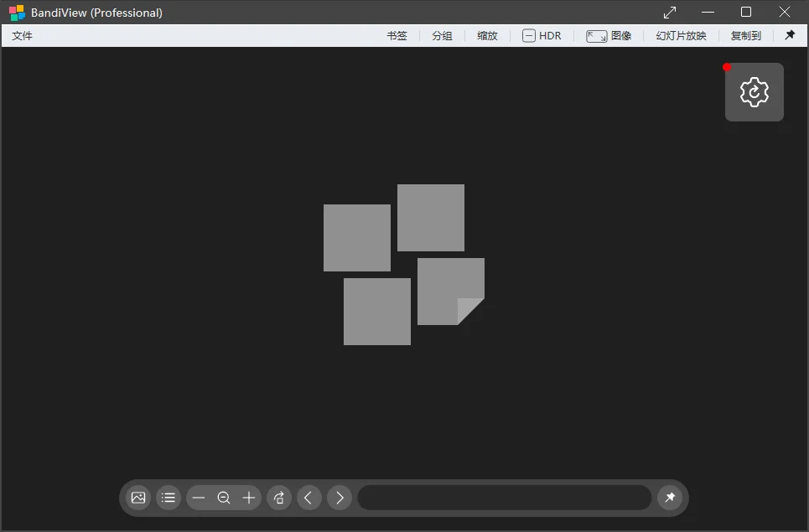Toggle the HDR option
This screenshot has height=532, width=809.
(542, 35)
